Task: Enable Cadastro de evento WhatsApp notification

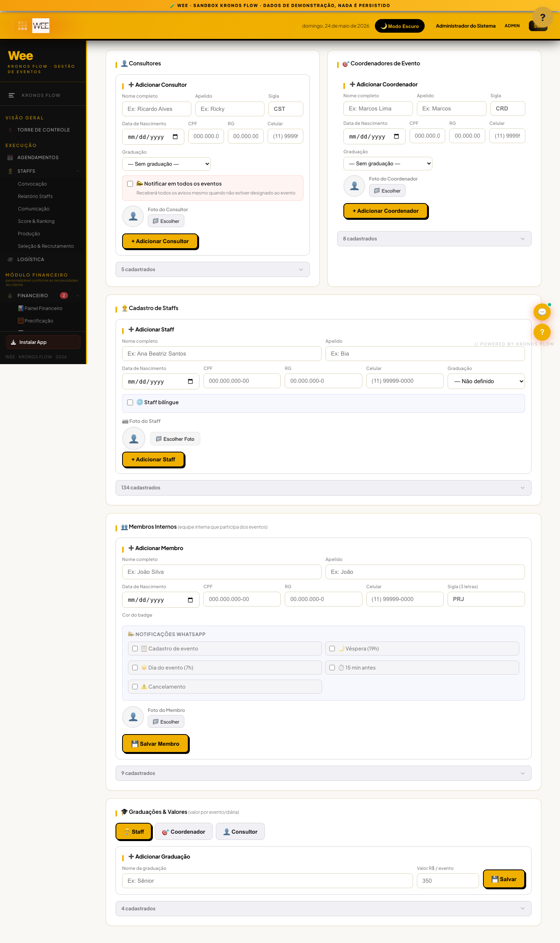Action: (135, 649)
